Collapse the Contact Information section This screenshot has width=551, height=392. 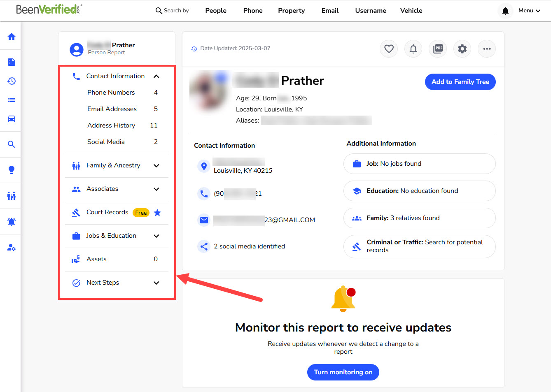pos(156,77)
